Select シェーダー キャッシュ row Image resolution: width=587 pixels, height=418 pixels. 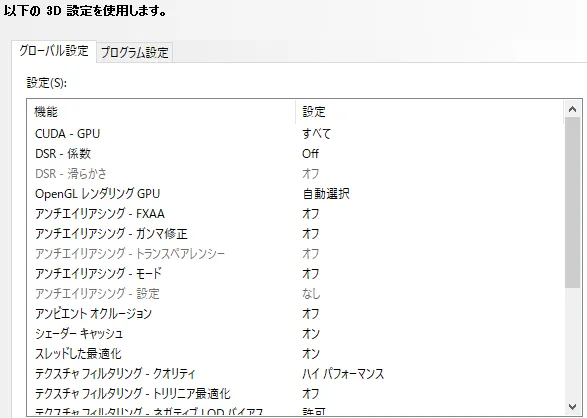point(295,333)
